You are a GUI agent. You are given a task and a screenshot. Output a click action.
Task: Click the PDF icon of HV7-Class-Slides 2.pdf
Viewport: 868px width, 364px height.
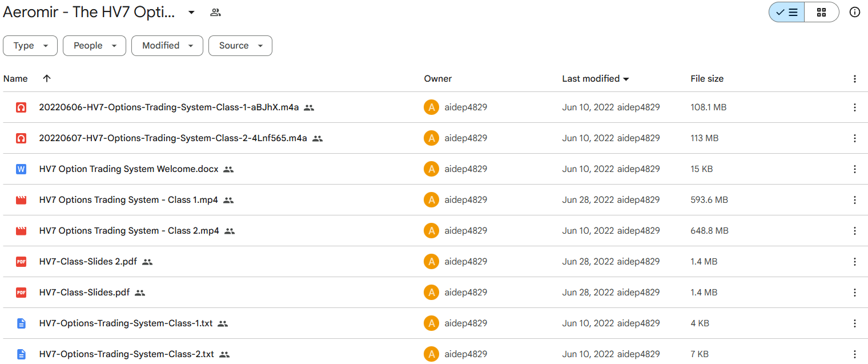(21, 262)
